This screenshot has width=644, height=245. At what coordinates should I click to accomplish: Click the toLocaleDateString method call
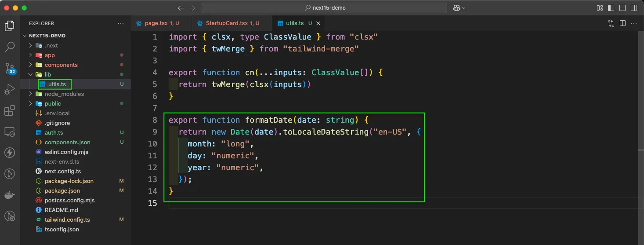(x=326, y=132)
